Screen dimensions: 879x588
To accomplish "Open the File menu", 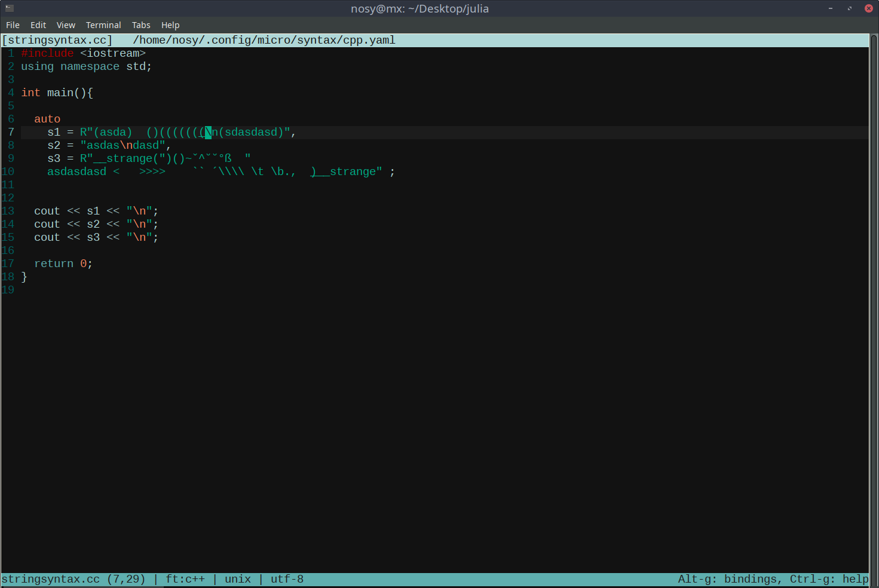I will [12, 24].
